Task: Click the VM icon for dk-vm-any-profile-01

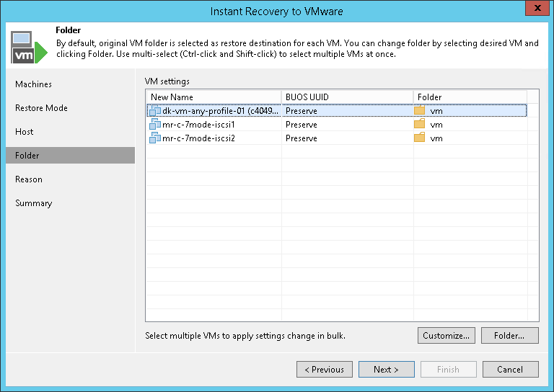Action: tap(155, 111)
